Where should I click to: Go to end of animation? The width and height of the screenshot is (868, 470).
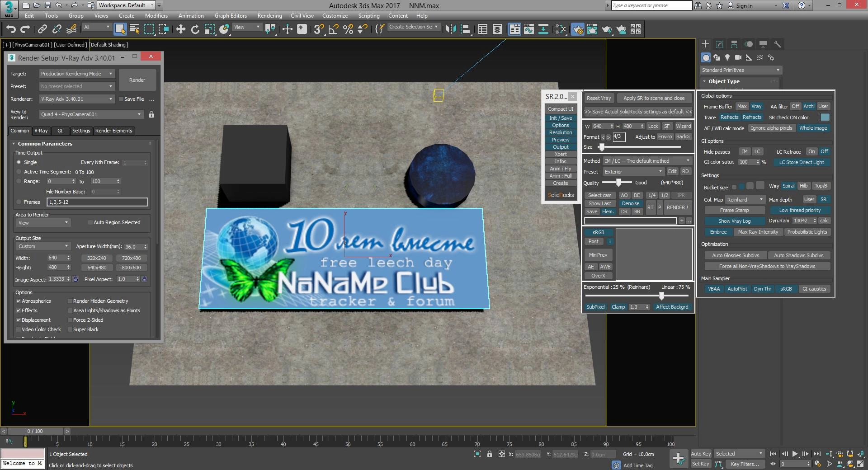(817, 454)
